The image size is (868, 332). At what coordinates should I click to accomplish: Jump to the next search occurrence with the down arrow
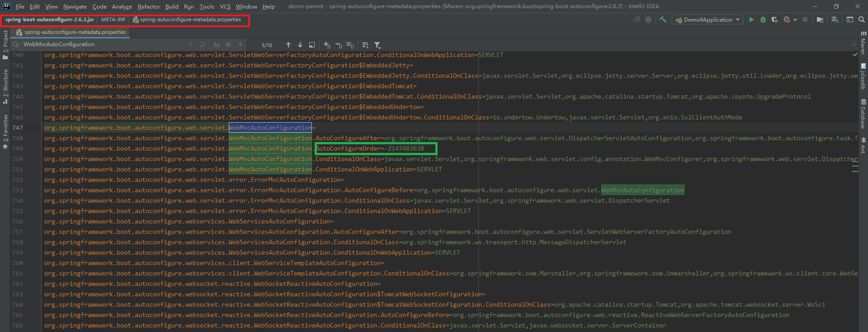point(300,45)
